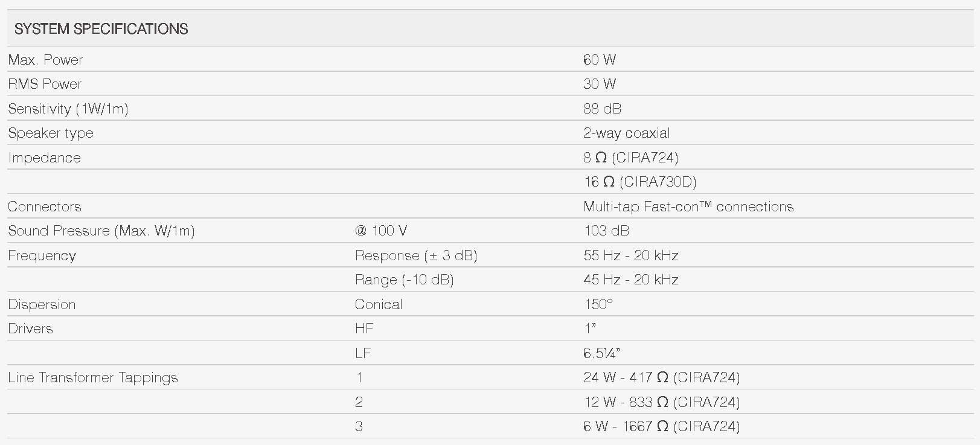Click the SYSTEM SPECIFICATIONS heading

pos(101,29)
